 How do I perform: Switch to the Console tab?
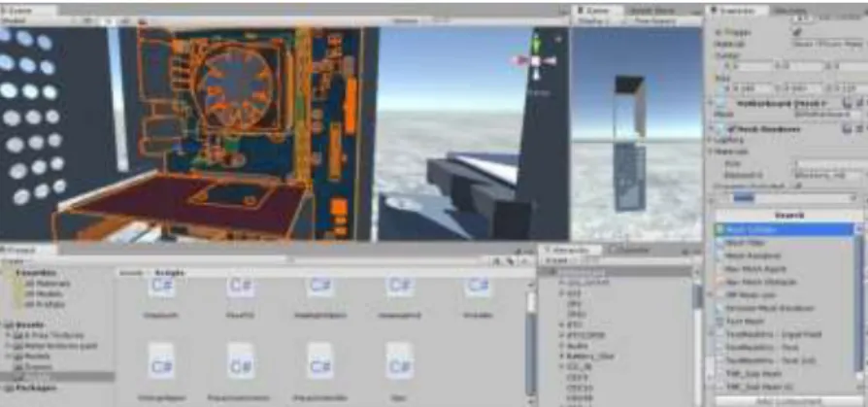click(630, 250)
